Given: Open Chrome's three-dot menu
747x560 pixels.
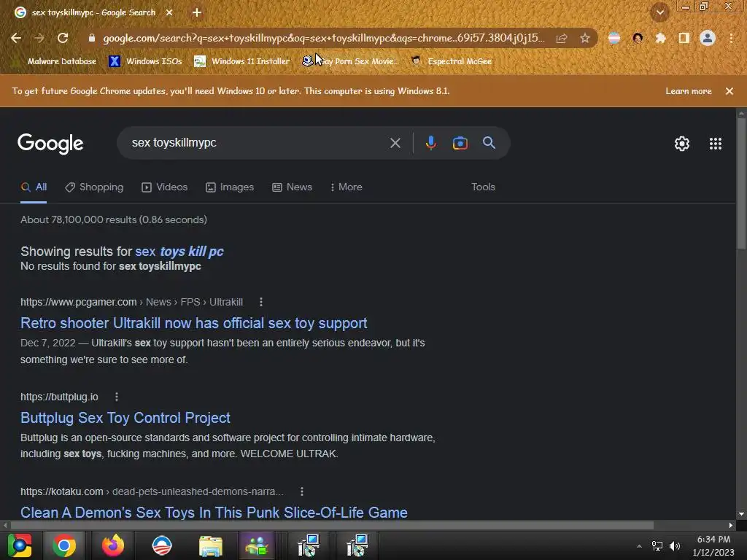Looking at the screenshot, I should (x=731, y=38).
